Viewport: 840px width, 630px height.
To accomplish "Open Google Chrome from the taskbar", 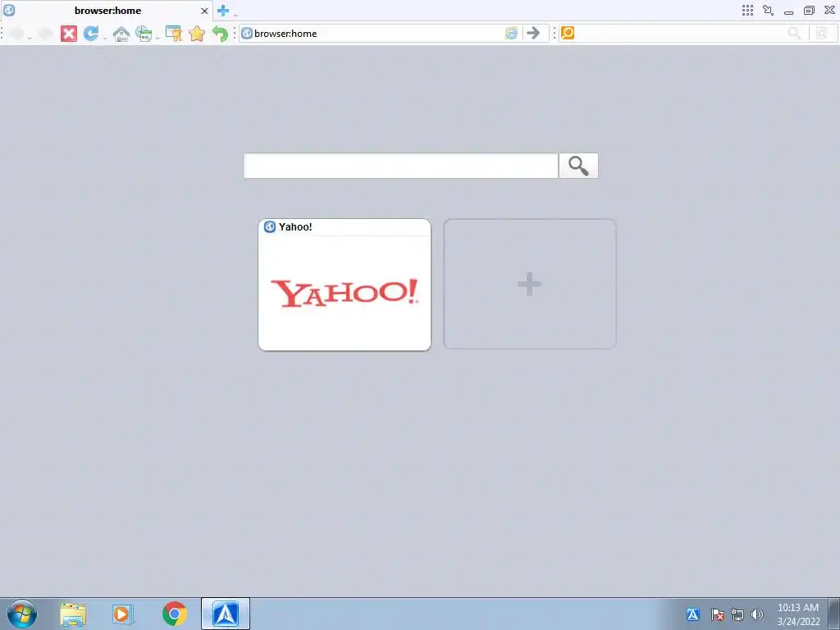I will (x=174, y=614).
